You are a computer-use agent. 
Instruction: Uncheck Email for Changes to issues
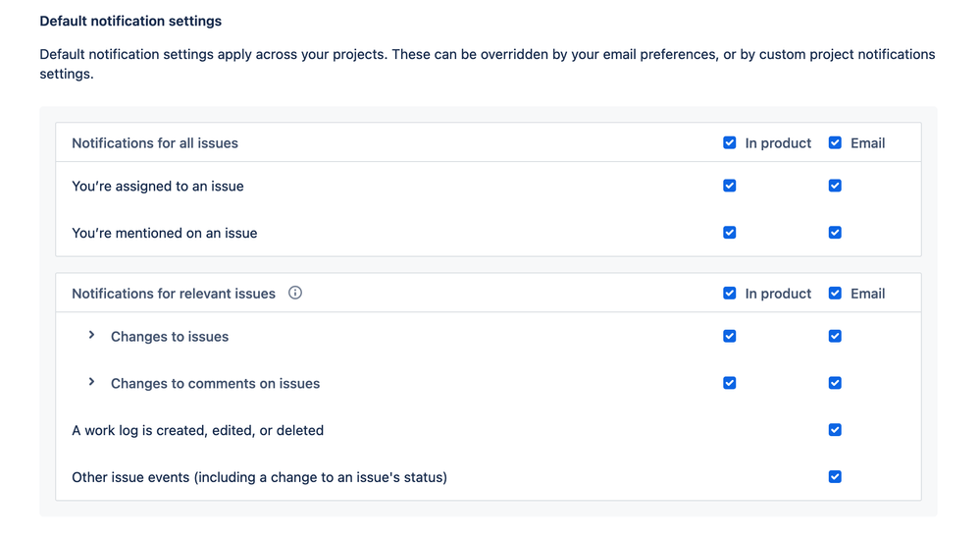pyautogui.click(x=835, y=336)
